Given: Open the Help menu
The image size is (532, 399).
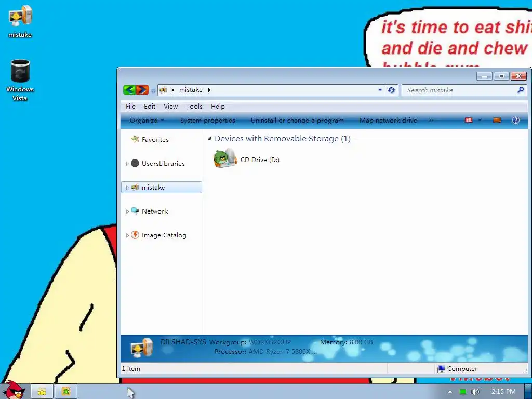Looking at the screenshot, I should click(x=218, y=107).
